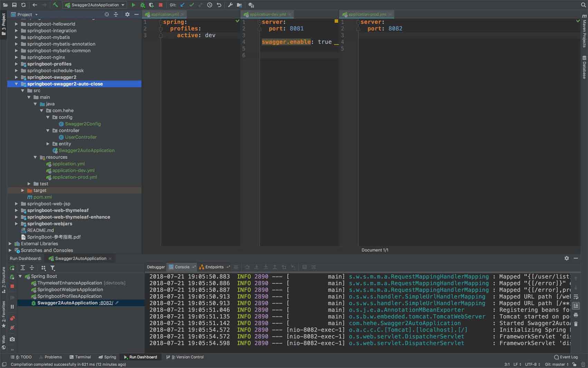This screenshot has height=368, width=588.
Task: Expand the test folder
Action: pyautogui.click(x=29, y=184)
